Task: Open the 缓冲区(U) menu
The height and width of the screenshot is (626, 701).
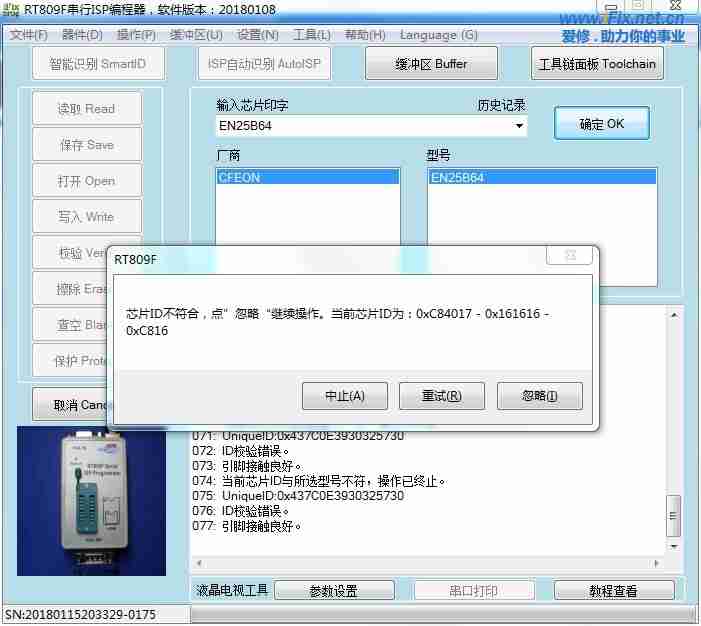Action: point(196,35)
